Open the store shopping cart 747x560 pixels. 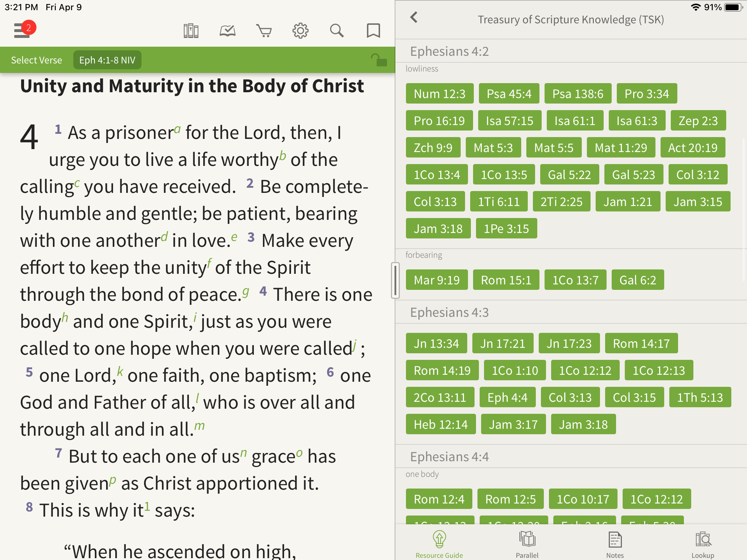point(264,31)
